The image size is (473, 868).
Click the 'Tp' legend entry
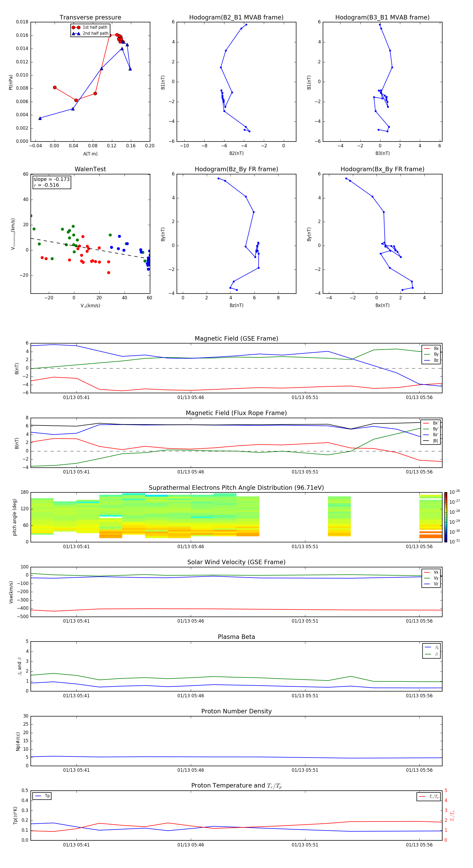tap(42, 796)
